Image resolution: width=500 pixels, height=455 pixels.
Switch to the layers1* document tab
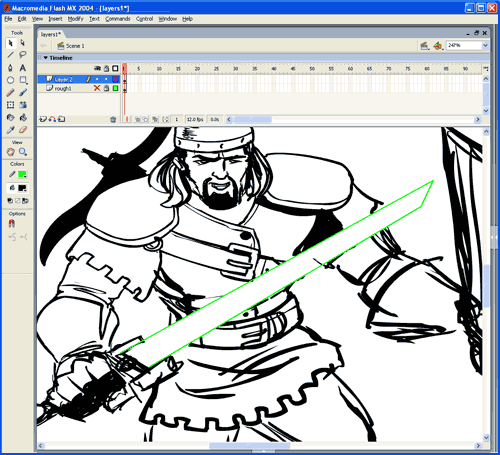click(x=51, y=34)
